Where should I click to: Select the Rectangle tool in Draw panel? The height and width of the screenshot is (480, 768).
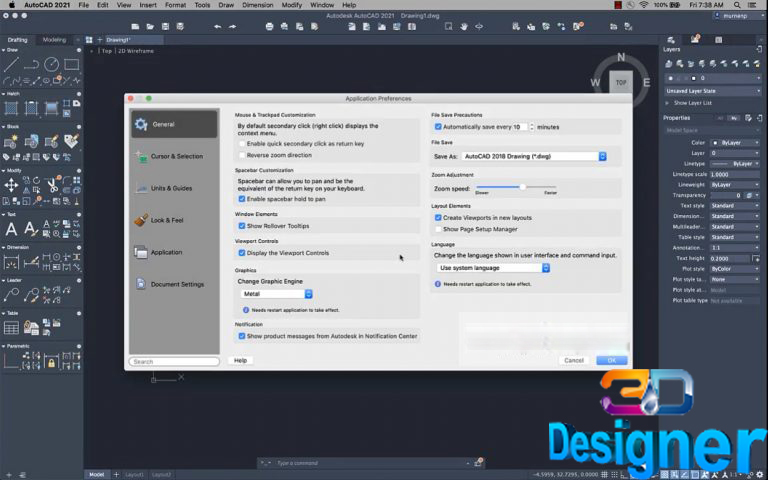[x=72, y=65]
